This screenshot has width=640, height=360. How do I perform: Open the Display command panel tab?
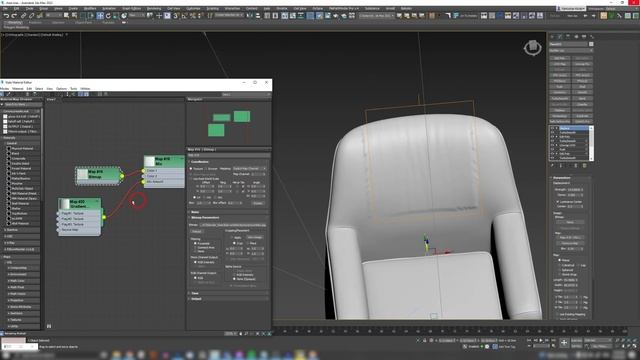pyautogui.click(x=584, y=37)
